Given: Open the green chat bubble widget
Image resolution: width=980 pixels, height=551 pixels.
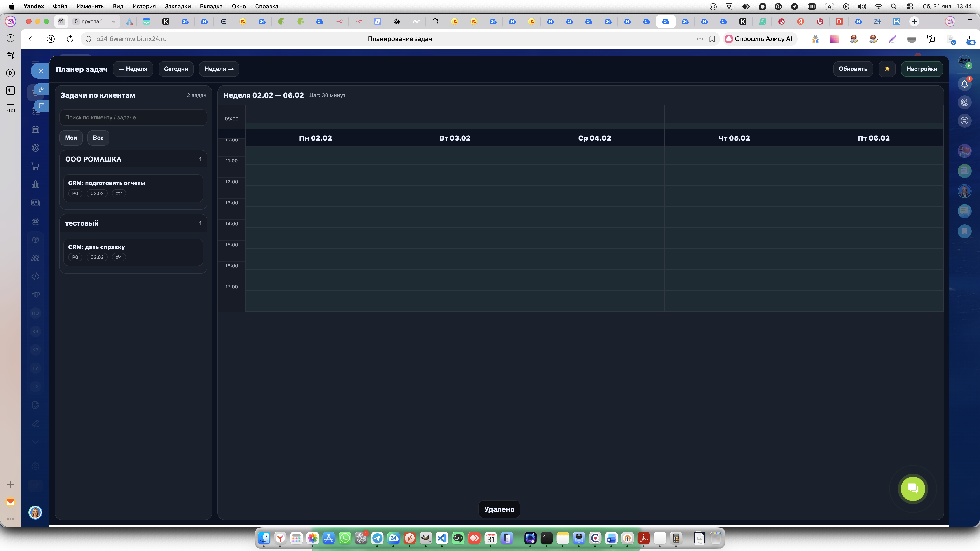Looking at the screenshot, I should point(913,489).
